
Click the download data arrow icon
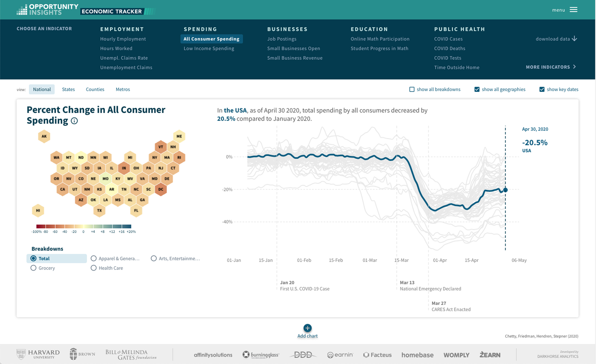(575, 39)
